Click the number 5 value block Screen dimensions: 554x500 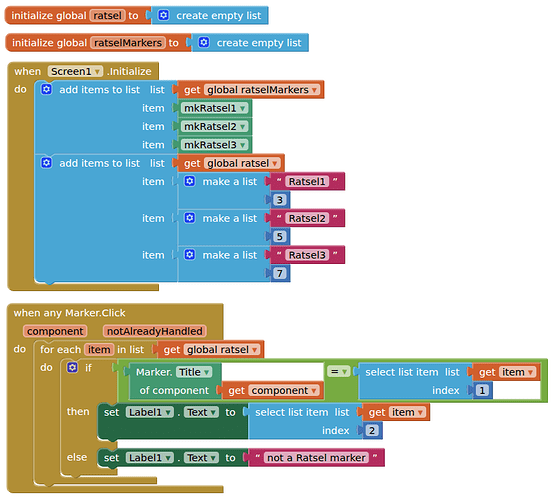[x=279, y=236]
